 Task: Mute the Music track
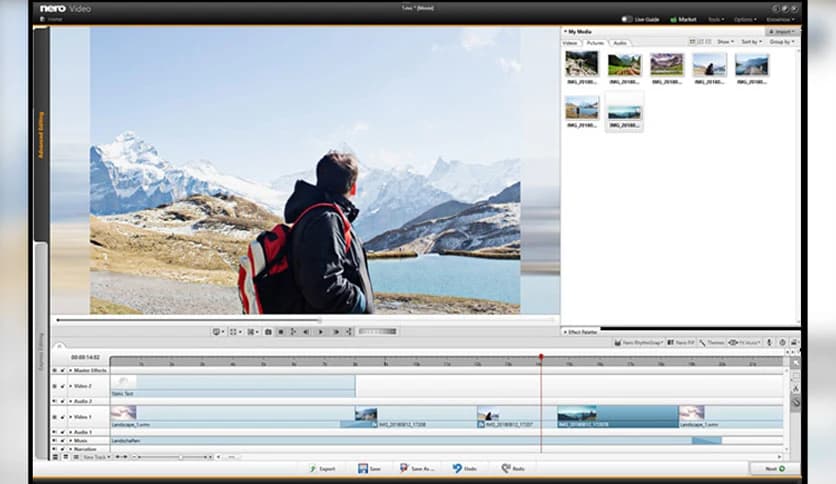coord(54,440)
